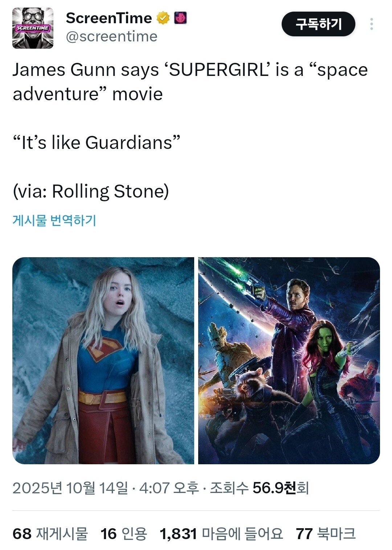Open the @screentime handle
392x550 pixels.
coord(111,37)
